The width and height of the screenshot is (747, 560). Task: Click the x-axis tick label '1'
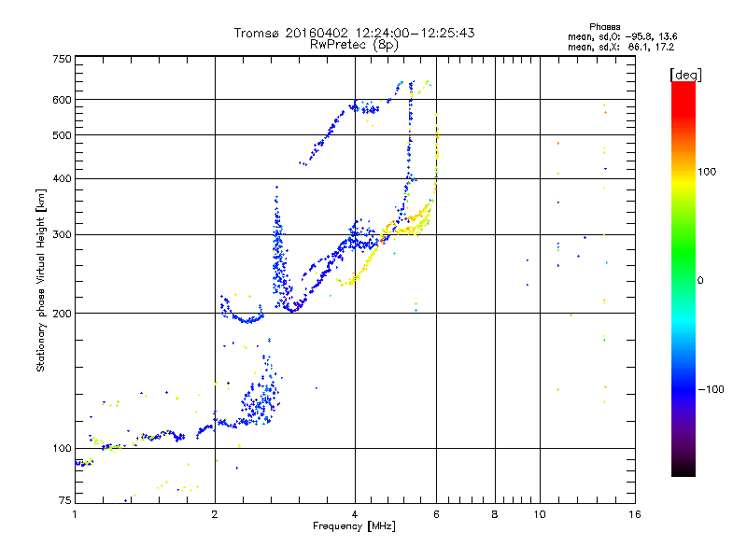(75, 514)
